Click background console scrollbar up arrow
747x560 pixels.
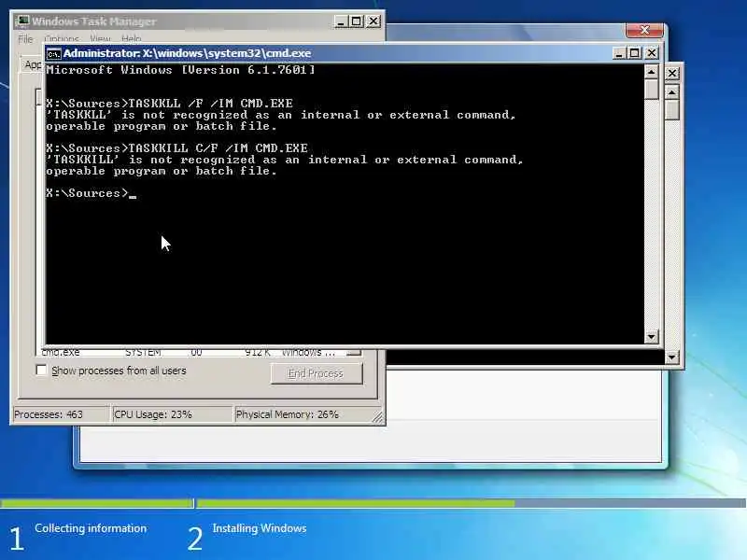[x=671, y=91]
